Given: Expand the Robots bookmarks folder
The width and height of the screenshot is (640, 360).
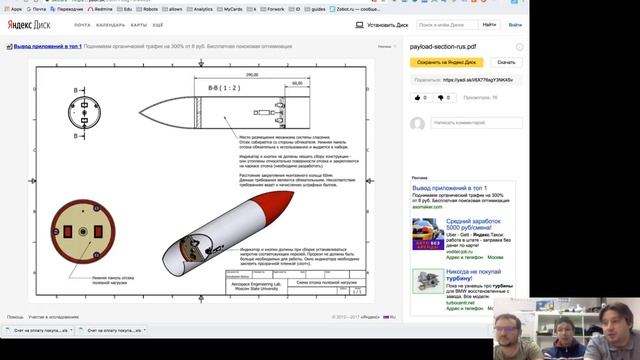Looking at the screenshot, I should [147, 9].
